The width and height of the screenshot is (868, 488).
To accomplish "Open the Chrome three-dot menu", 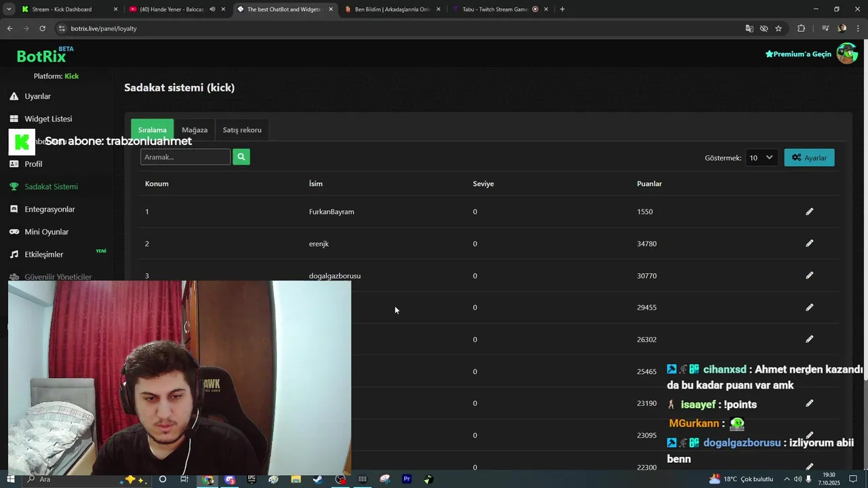I will [859, 28].
